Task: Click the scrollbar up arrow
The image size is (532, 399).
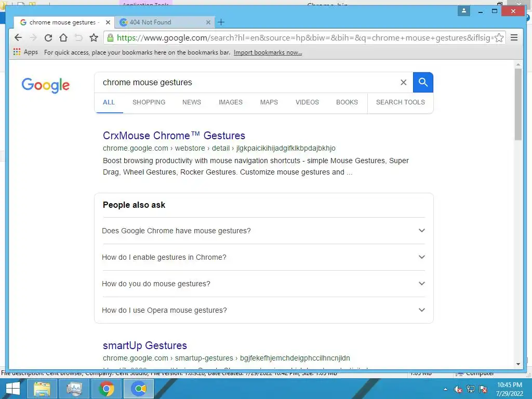Action: point(518,64)
